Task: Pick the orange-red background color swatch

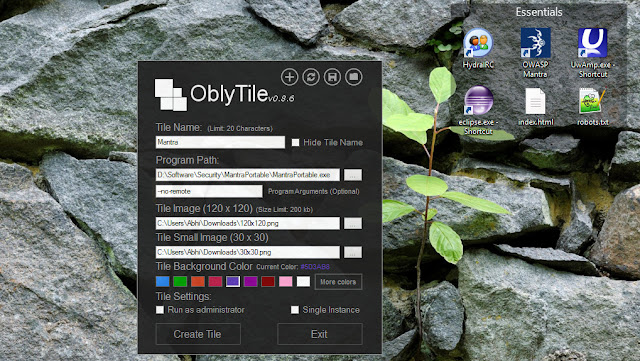Action: (x=198, y=281)
